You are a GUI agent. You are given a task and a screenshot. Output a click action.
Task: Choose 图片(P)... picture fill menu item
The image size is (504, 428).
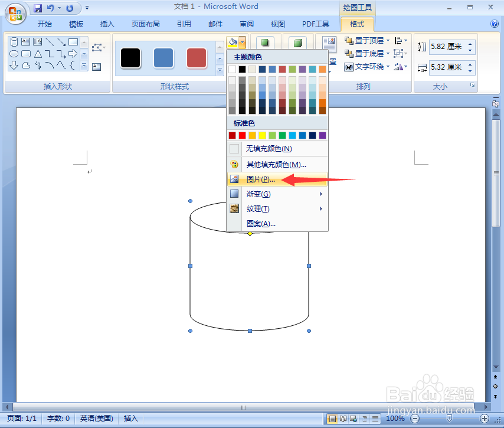[x=277, y=179]
